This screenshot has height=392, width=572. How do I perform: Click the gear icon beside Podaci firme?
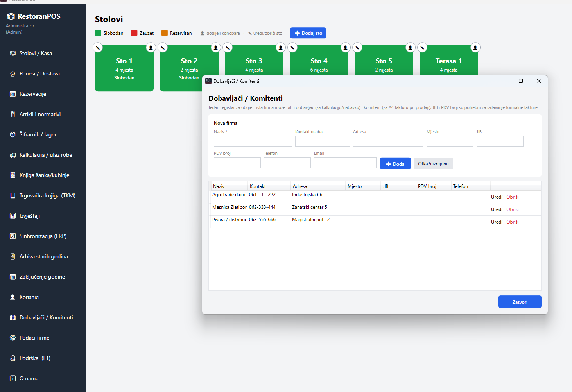(x=13, y=338)
